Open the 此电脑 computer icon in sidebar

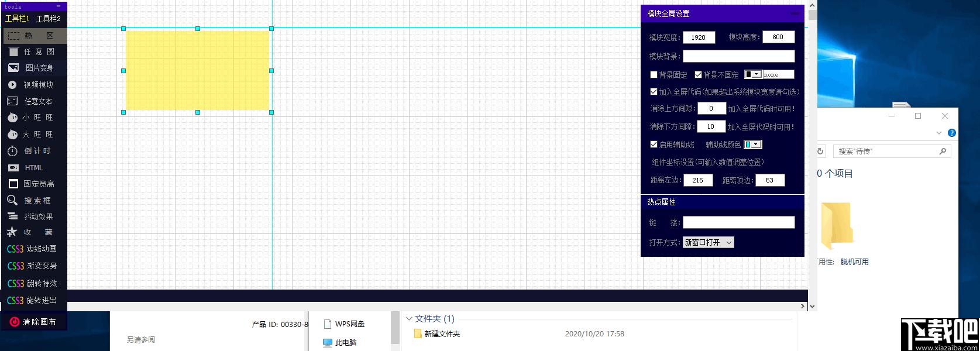(328, 342)
